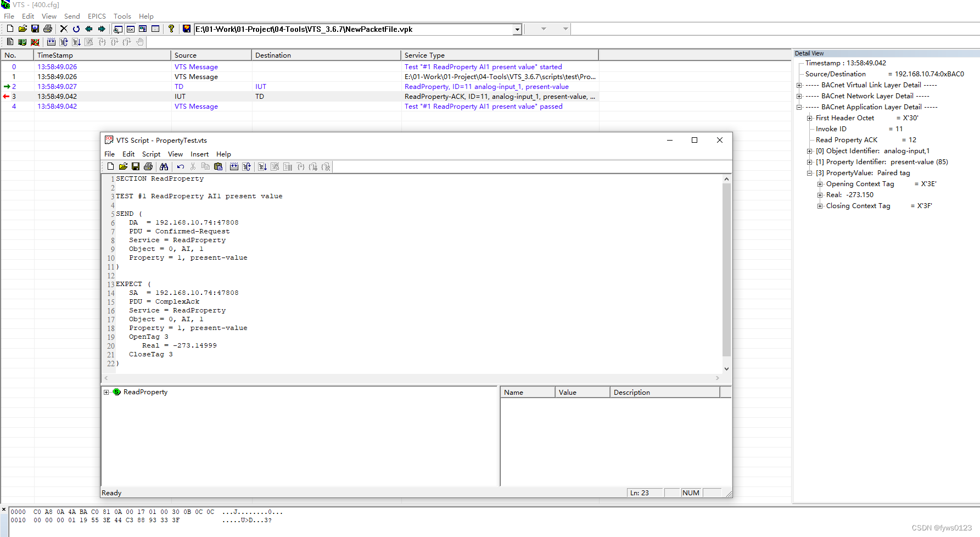Expand the ReadProperty tree node in script window

(x=107, y=392)
